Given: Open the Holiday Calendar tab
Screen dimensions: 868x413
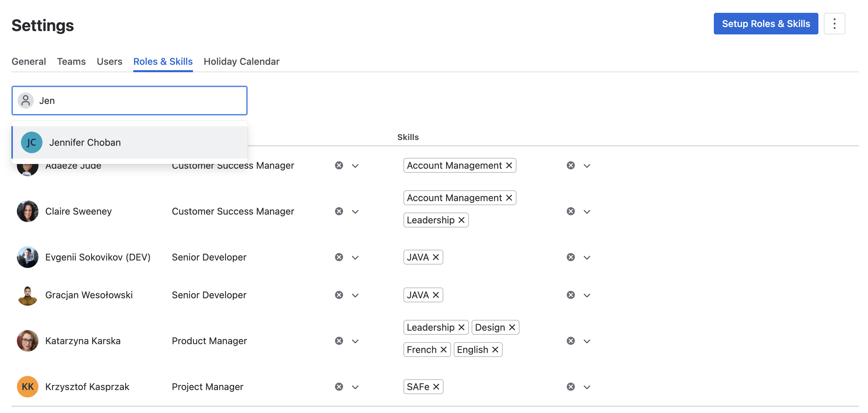Looking at the screenshot, I should point(241,61).
